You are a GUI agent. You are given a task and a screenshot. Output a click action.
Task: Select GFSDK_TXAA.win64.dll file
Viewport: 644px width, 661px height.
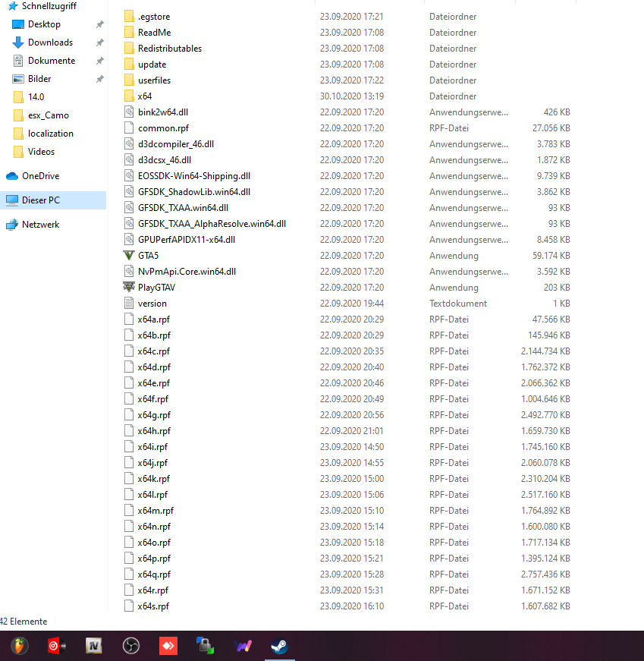[x=183, y=208]
